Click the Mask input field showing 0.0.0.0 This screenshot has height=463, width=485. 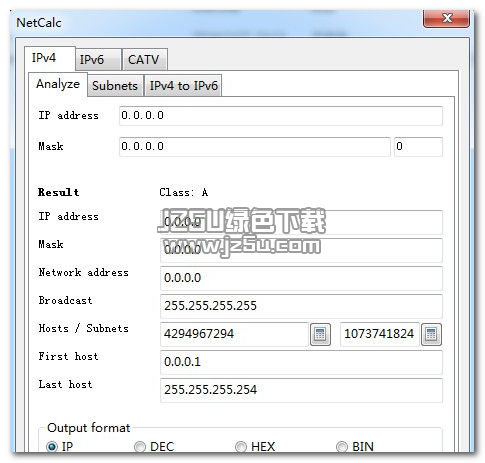[x=255, y=147]
